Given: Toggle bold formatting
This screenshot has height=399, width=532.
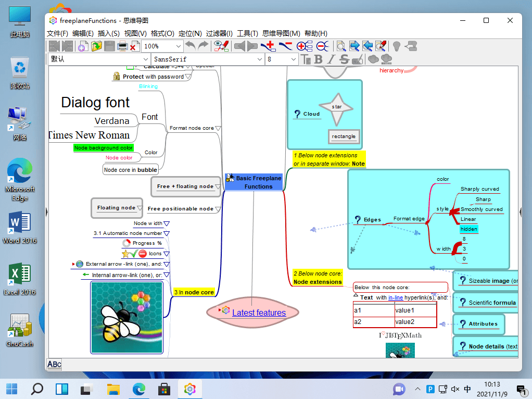Looking at the screenshot, I should (318, 59).
